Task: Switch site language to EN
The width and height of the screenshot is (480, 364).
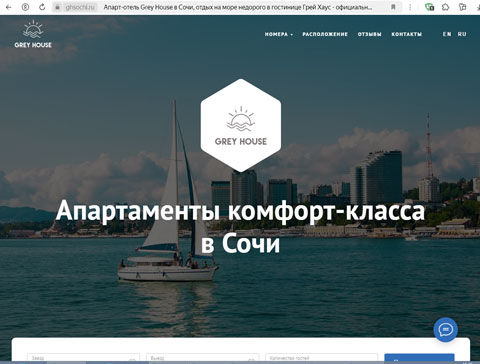Action: (447, 34)
